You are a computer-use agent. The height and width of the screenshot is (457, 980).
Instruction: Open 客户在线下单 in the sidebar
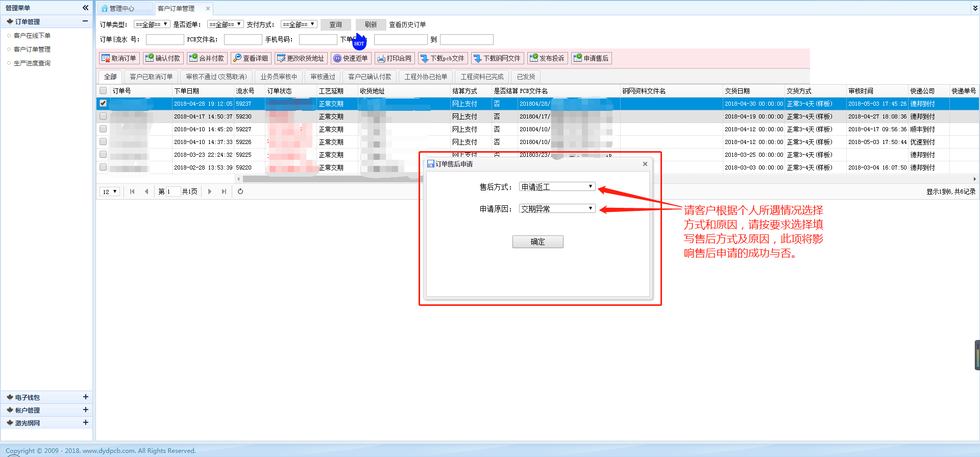[32, 35]
